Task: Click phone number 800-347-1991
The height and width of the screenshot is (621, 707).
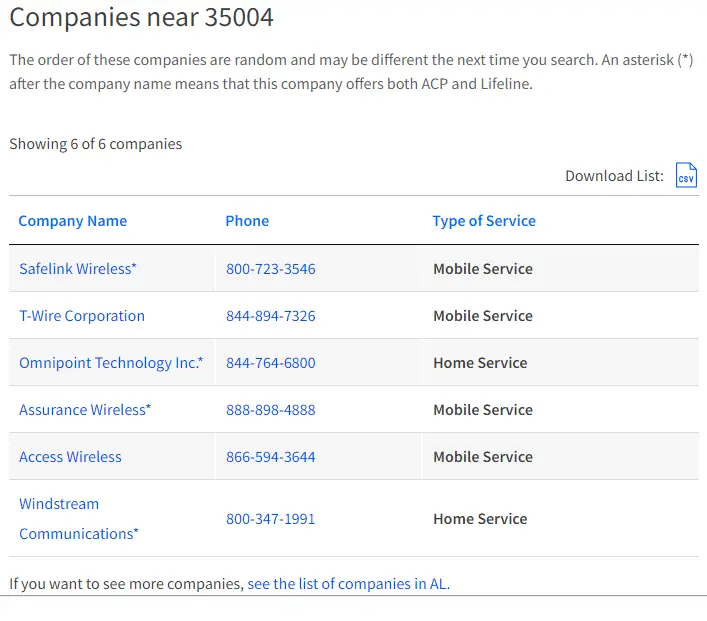Action: click(271, 519)
